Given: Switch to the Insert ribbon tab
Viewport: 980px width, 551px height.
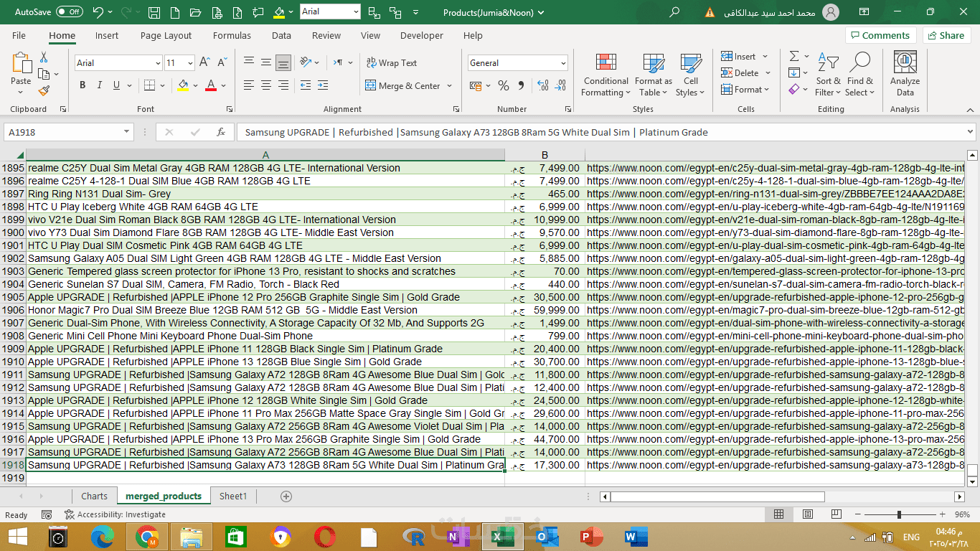Looking at the screenshot, I should coord(107,35).
